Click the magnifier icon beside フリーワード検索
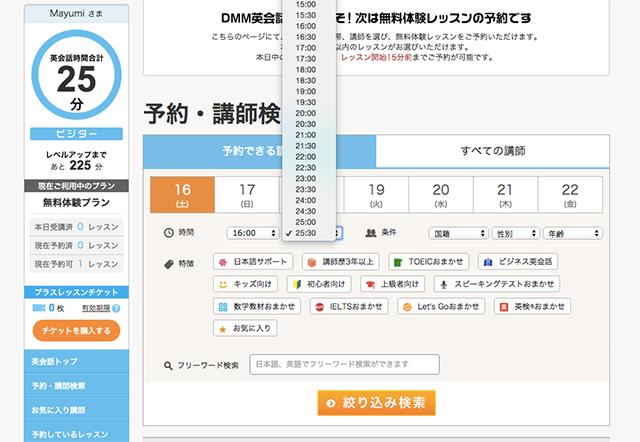The image size is (640, 442). pos(168,366)
